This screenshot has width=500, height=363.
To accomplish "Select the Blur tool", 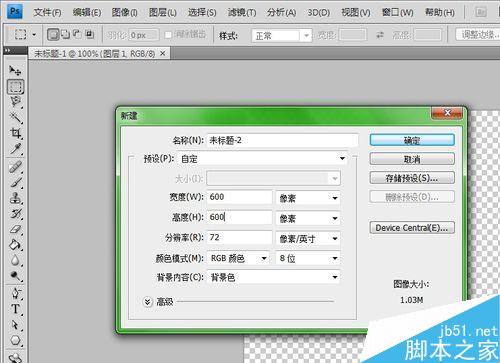I will (x=15, y=260).
